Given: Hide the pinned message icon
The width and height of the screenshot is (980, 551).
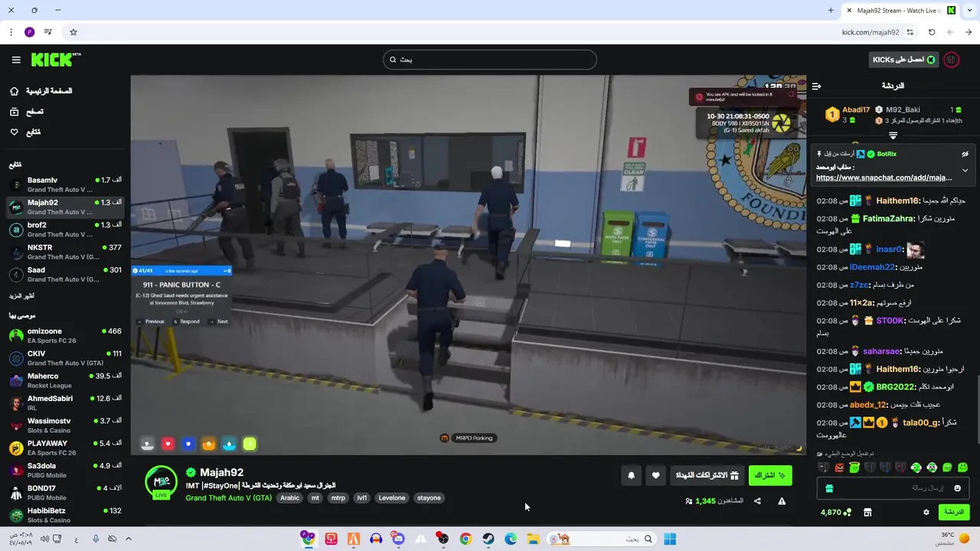Looking at the screenshot, I should click(965, 154).
